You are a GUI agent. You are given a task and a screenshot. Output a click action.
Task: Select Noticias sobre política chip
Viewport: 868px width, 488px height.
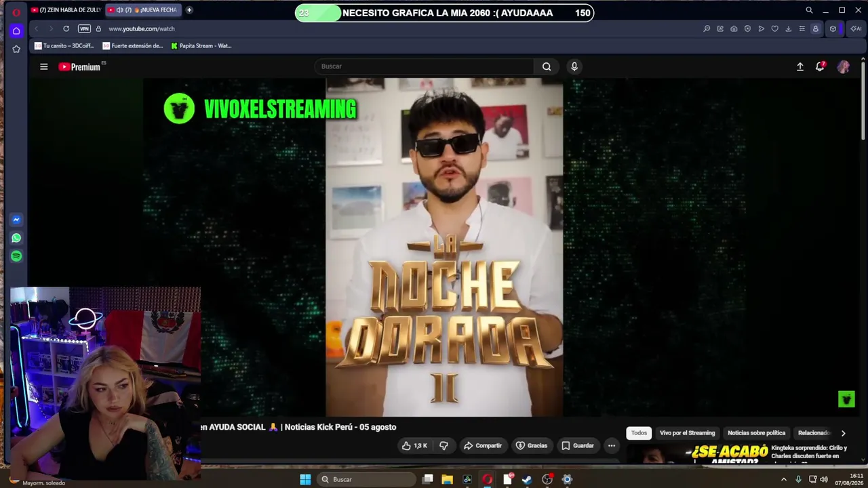tap(756, 433)
